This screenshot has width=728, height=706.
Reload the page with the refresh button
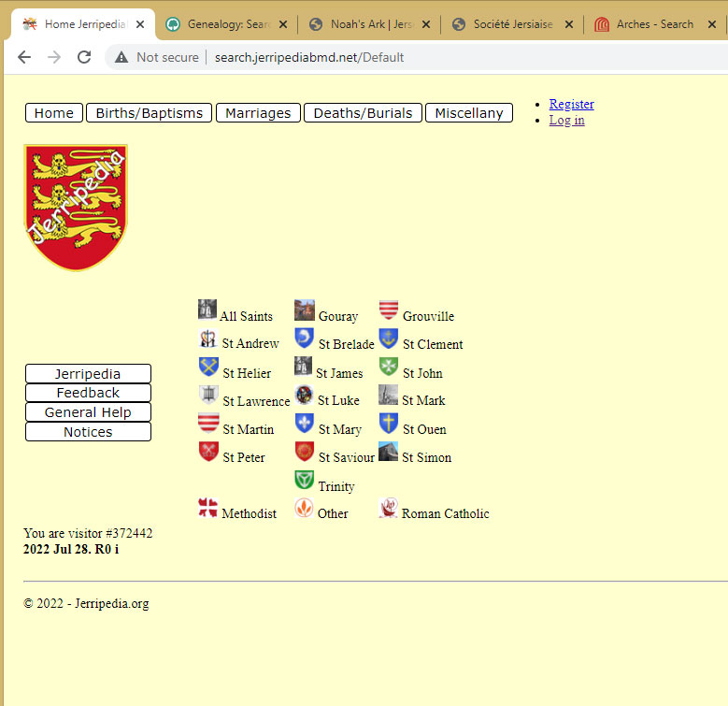[x=84, y=57]
